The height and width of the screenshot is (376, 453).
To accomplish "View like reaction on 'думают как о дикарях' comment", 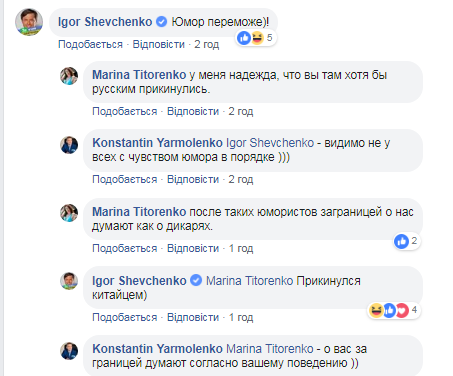I will (401, 241).
